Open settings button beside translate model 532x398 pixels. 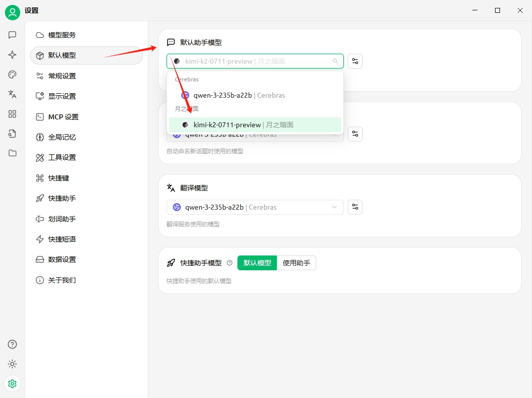tap(355, 207)
